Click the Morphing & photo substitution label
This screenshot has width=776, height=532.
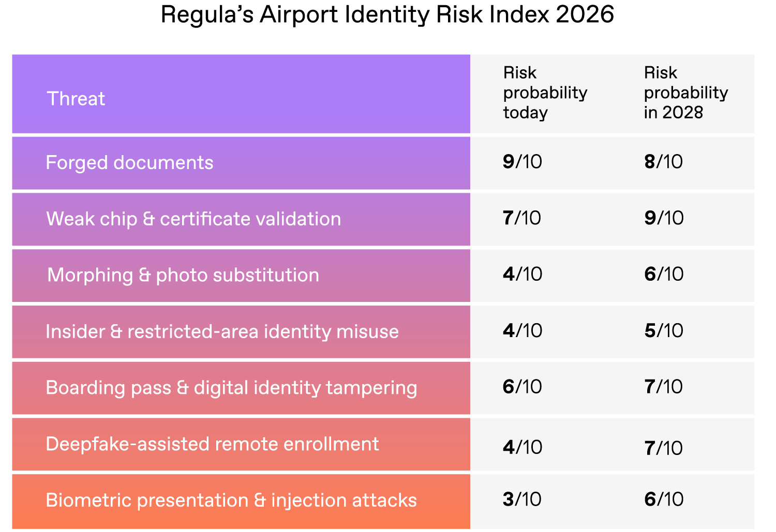(x=183, y=275)
